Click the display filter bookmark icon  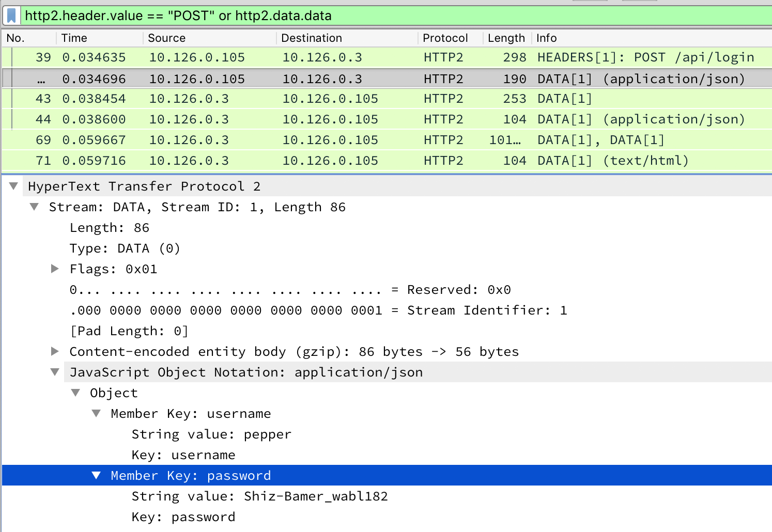11,15
